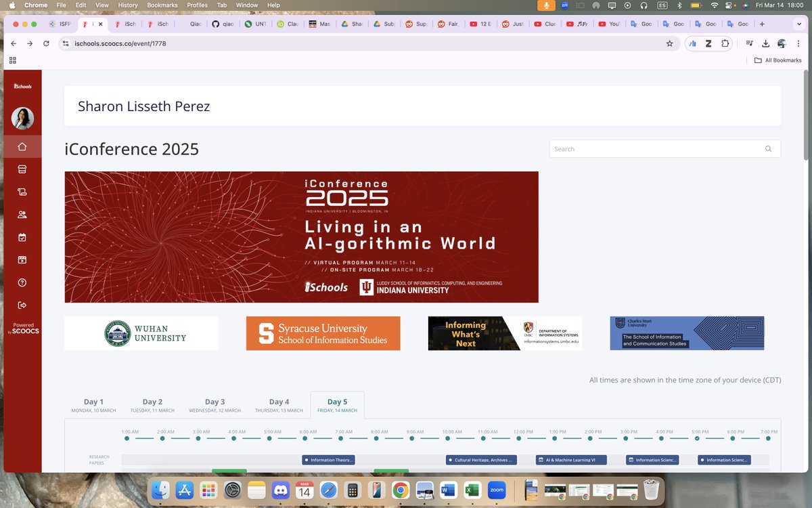Open the exhibitor booth storefront icon
This screenshot has height=508, width=812.
22,169
